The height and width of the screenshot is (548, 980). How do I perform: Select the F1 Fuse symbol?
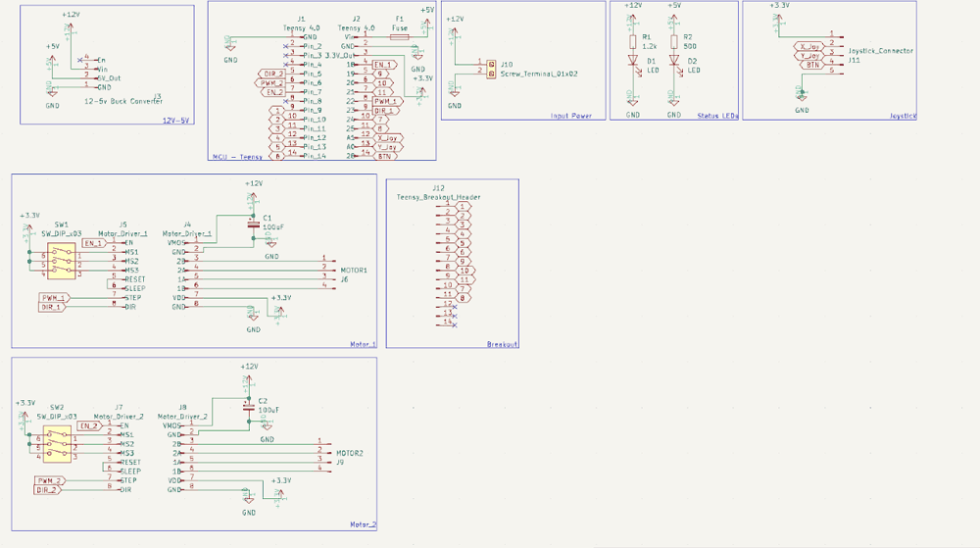pos(400,37)
